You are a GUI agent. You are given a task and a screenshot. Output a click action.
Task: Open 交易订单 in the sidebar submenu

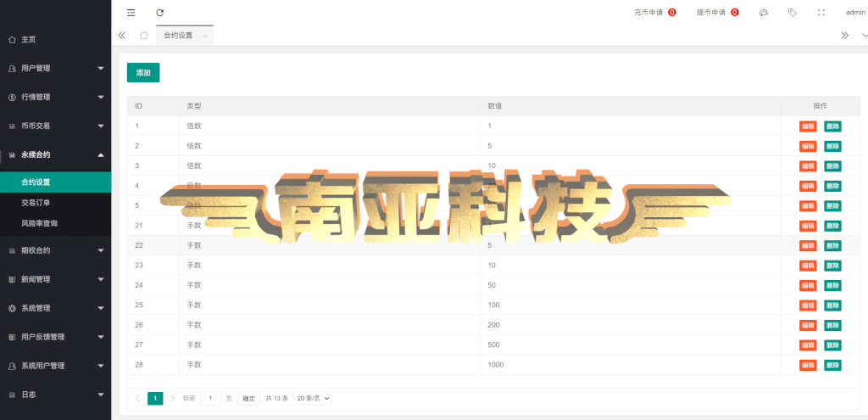55,203
